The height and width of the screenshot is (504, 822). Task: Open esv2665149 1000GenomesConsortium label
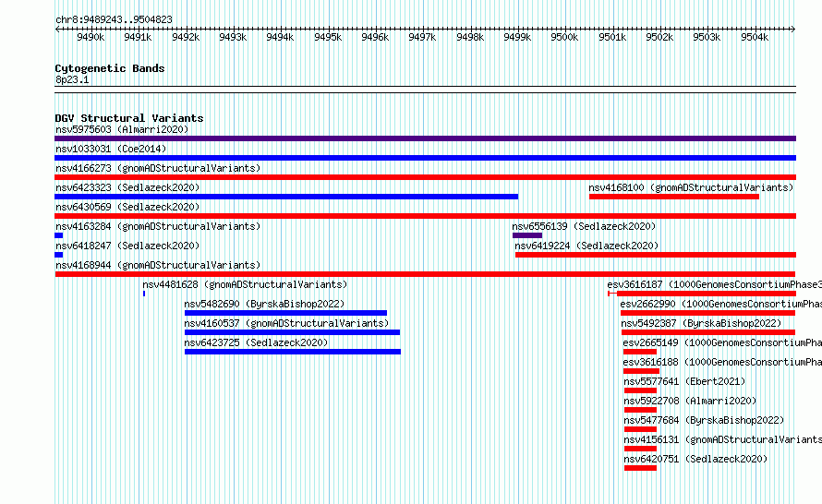point(722,342)
